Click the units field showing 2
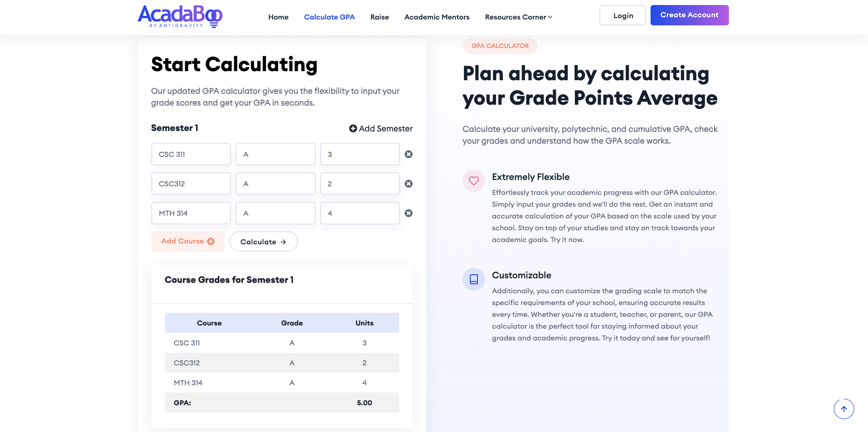The height and width of the screenshot is (432, 868). [360, 184]
